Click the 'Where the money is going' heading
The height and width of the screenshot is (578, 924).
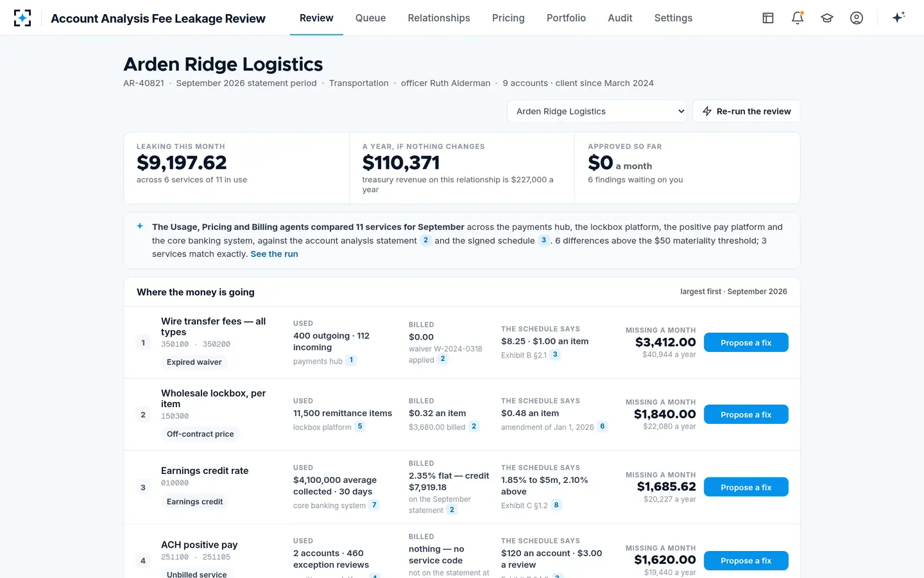196,292
